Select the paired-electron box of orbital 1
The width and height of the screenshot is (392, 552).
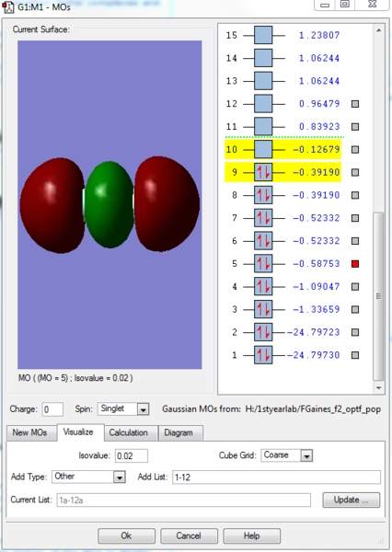263,355
